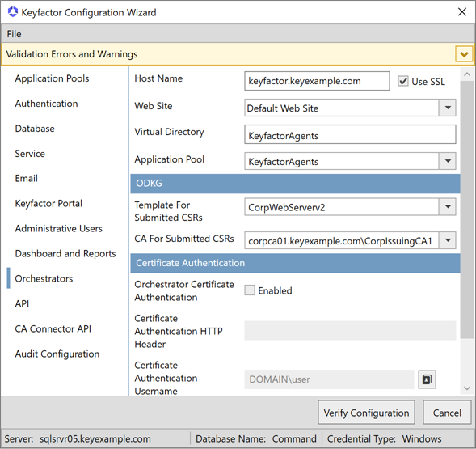The image size is (476, 449).
Task: Click the Verify Configuration button
Action: click(x=366, y=413)
